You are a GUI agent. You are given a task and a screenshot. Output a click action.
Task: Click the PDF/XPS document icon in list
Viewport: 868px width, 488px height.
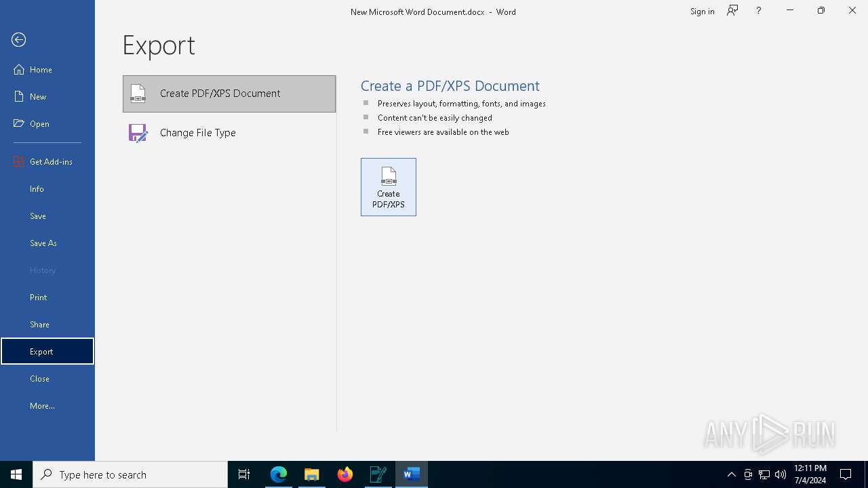[x=138, y=94]
